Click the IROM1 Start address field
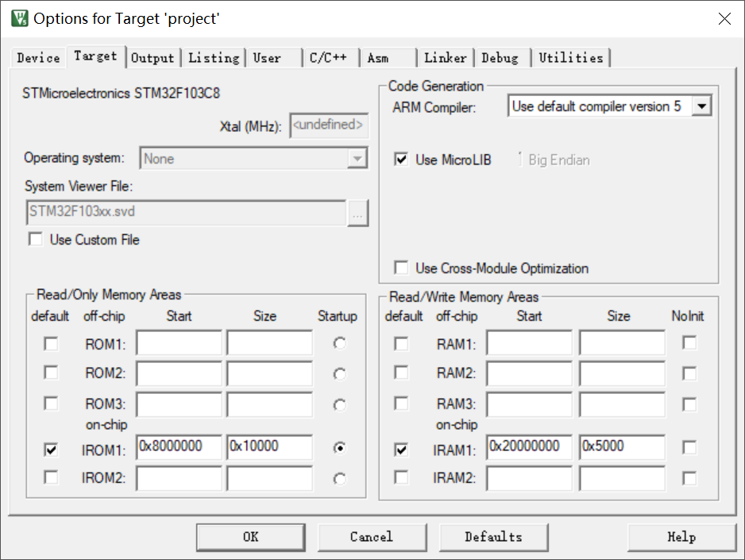 pos(179,447)
